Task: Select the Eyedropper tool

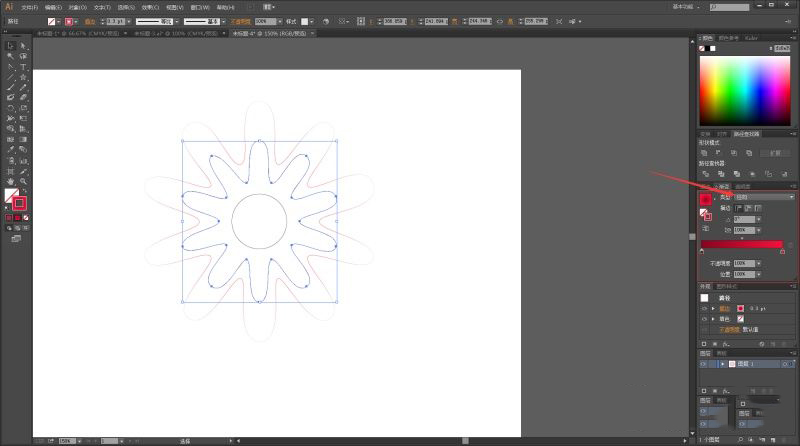Action: tap(10, 150)
